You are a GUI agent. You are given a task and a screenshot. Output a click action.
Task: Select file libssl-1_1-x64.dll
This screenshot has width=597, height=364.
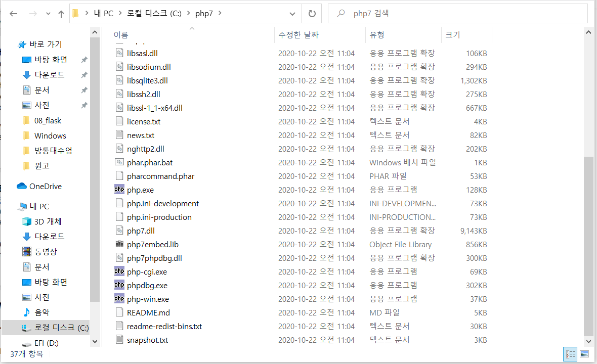[x=155, y=108]
